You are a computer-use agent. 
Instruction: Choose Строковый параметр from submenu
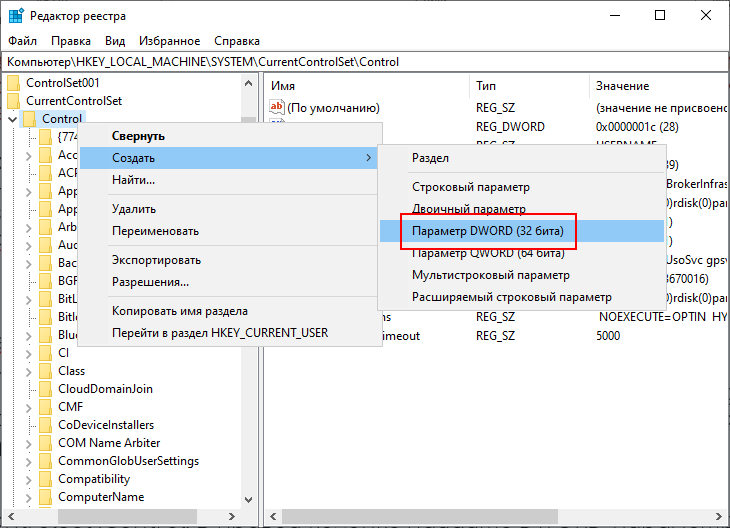click(471, 187)
